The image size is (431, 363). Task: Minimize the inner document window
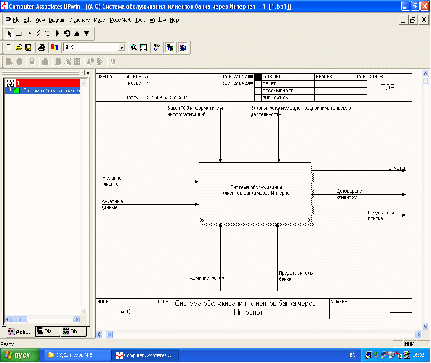pyautogui.click(x=404, y=20)
